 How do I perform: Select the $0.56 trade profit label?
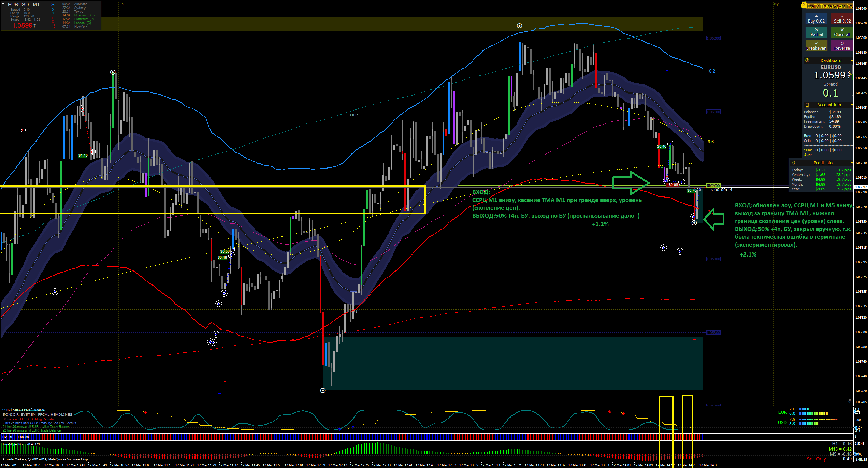(225, 252)
